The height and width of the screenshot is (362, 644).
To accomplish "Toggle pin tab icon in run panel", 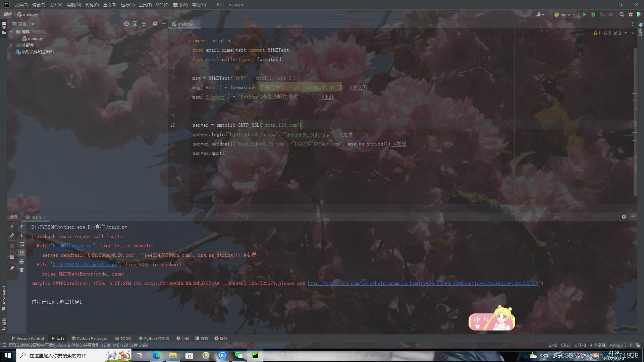I will pyautogui.click(x=12, y=268).
